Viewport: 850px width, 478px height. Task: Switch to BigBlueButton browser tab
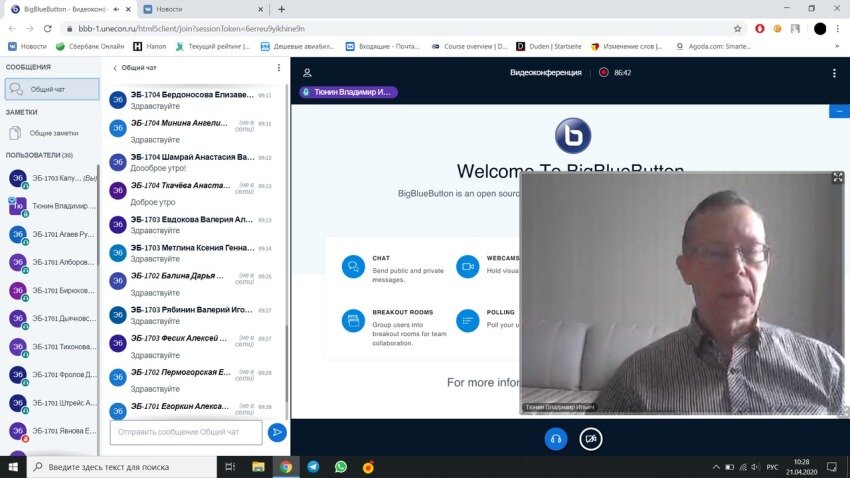[69, 9]
